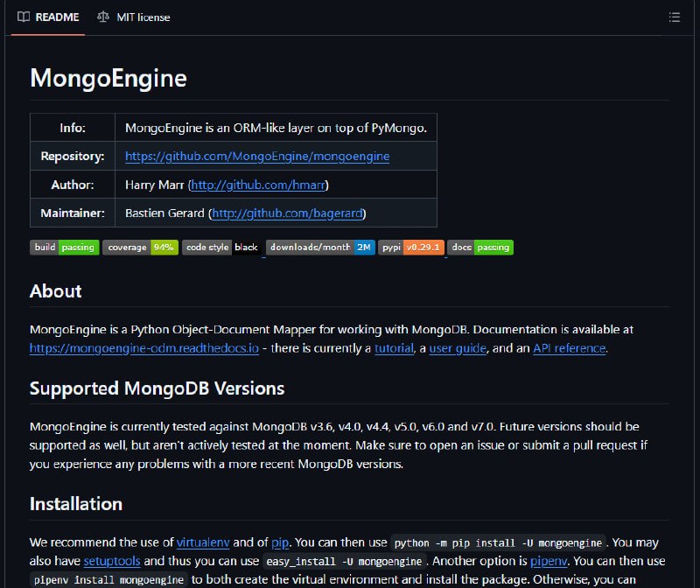Open the API reference link
The width and height of the screenshot is (700, 588).
click(570, 348)
